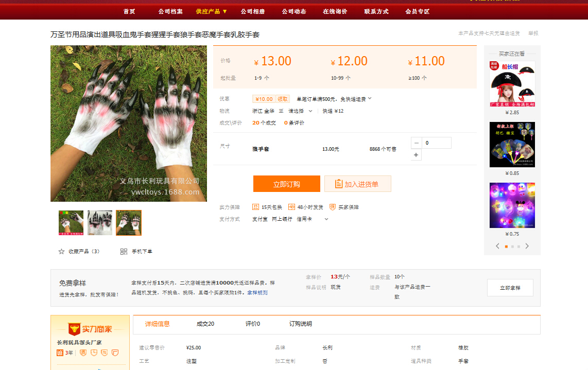Click the 立即拿样 sample button

pos(510,288)
